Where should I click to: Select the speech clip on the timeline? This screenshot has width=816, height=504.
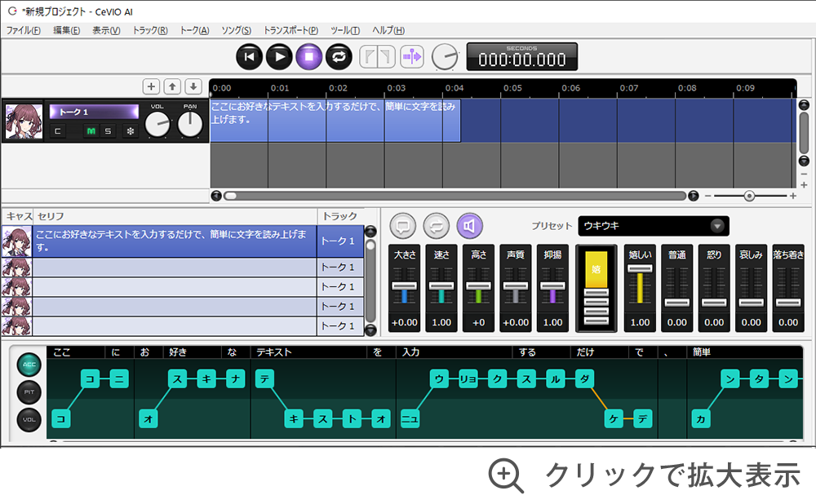(x=335, y=121)
